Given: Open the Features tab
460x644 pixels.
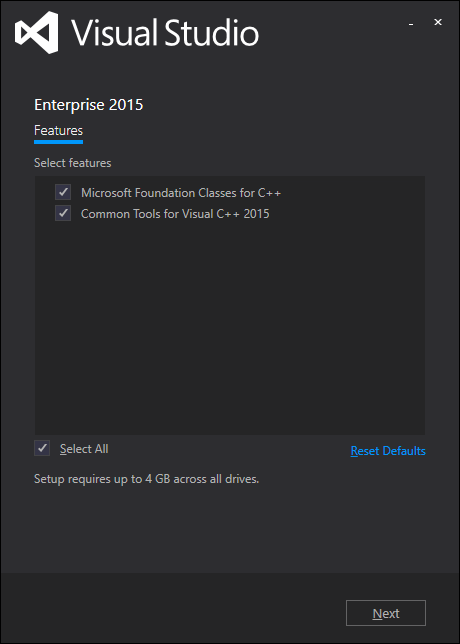Looking at the screenshot, I should click(x=58, y=131).
